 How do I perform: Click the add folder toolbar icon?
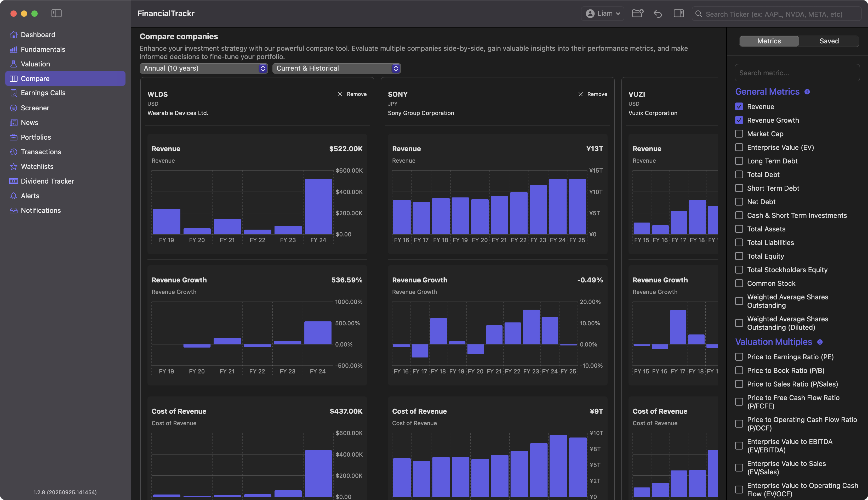637,13
